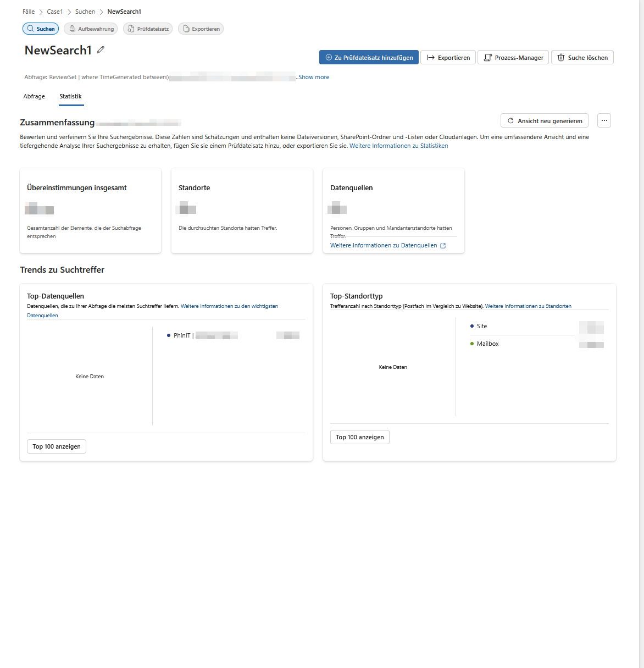Image resolution: width=644 pixels, height=668 pixels.
Task: Open the three-dots more options menu
Action: 604,120
